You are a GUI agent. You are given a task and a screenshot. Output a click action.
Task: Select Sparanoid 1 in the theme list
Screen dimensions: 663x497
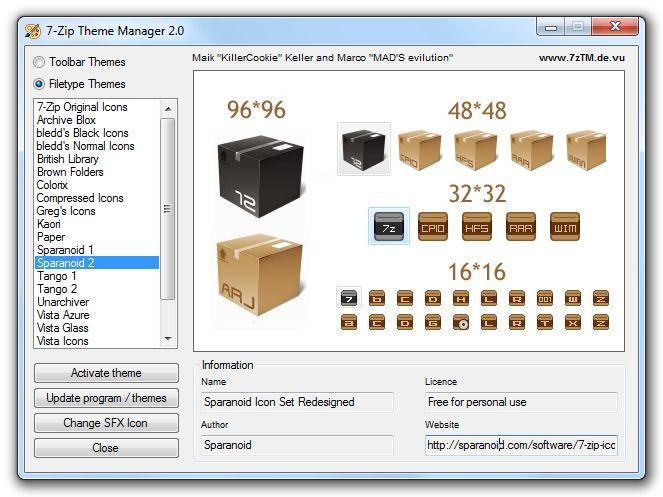[65, 250]
